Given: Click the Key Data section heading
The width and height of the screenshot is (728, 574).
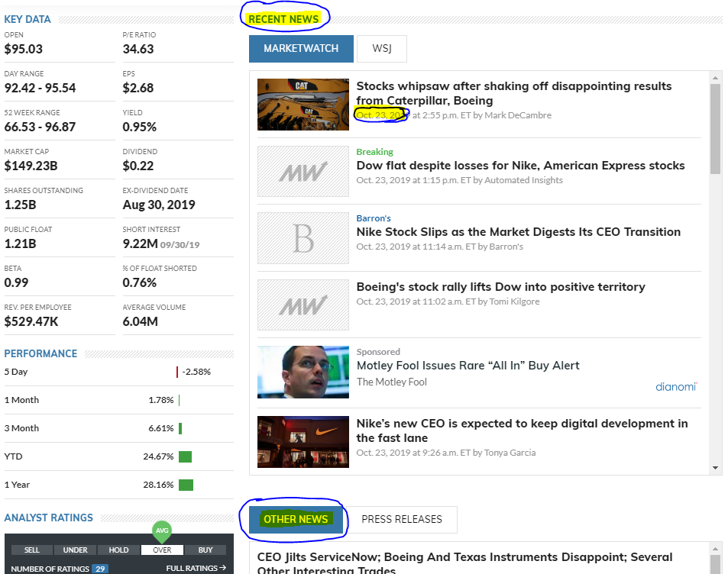Looking at the screenshot, I should (x=28, y=20).
